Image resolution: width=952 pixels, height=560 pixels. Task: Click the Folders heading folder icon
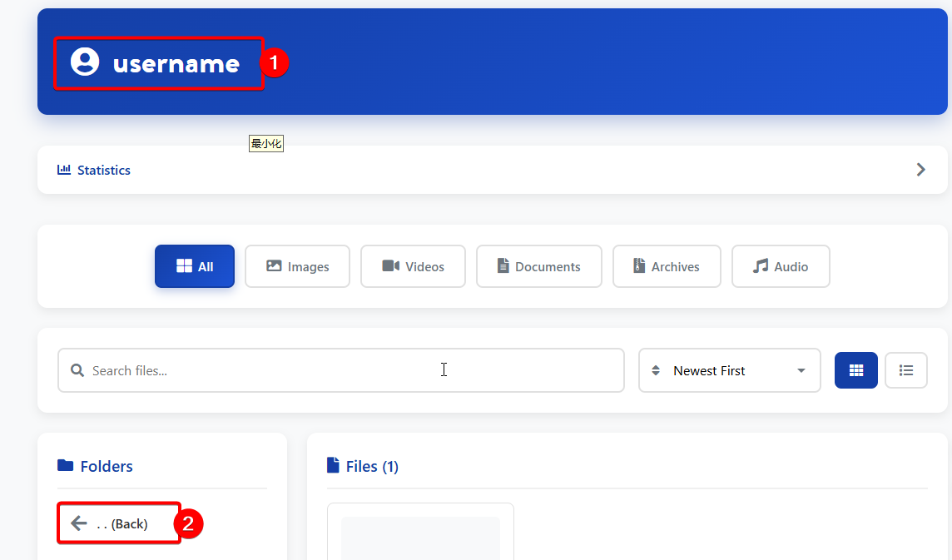[65, 465]
